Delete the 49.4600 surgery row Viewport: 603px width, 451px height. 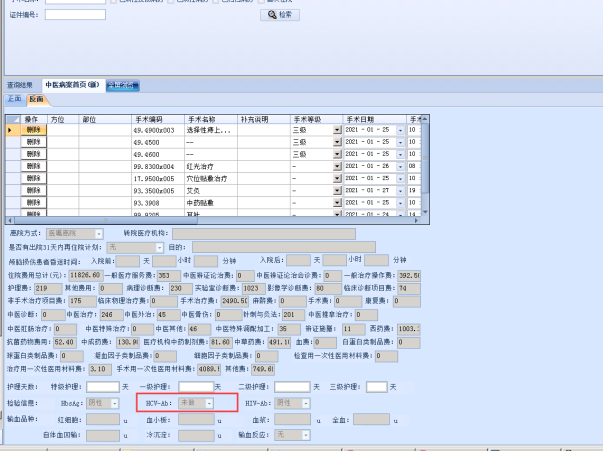33,154
